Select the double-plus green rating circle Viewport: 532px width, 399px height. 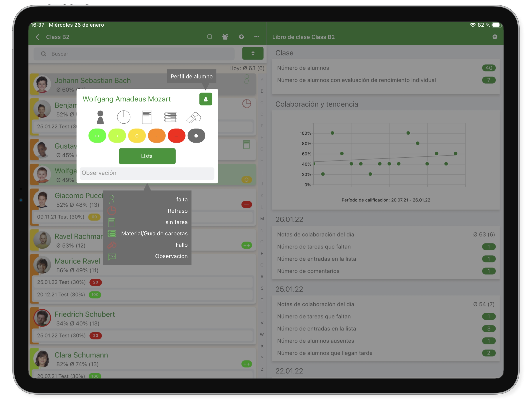coord(97,136)
